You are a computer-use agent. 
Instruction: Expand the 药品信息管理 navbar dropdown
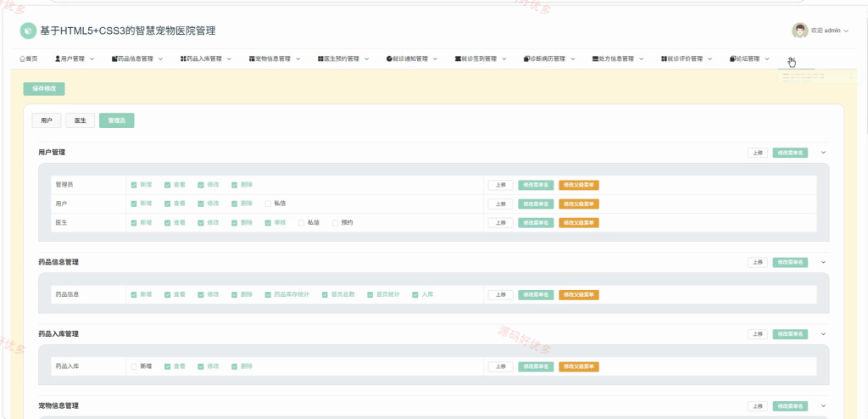tap(160, 59)
